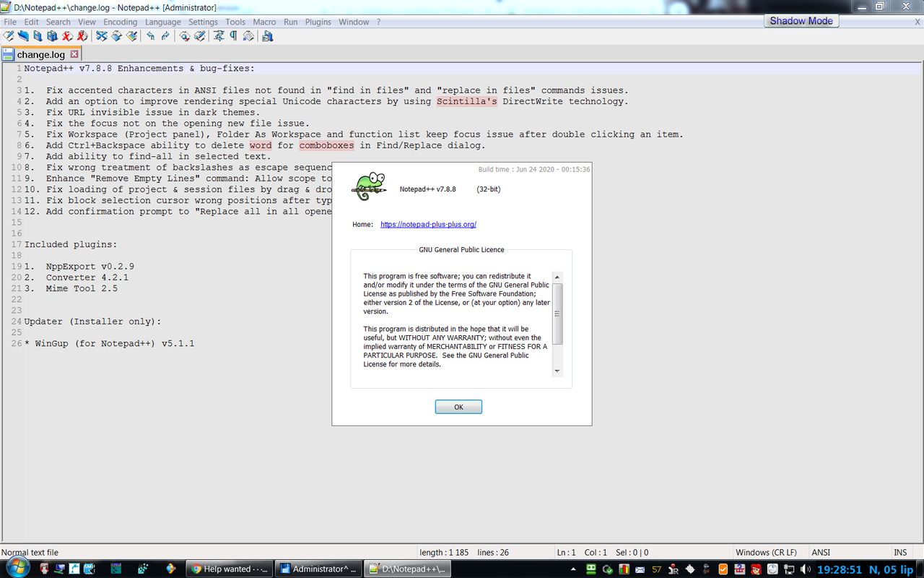Click the Copy toolbar icon
This screenshot has width=924, height=578.
click(116, 35)
